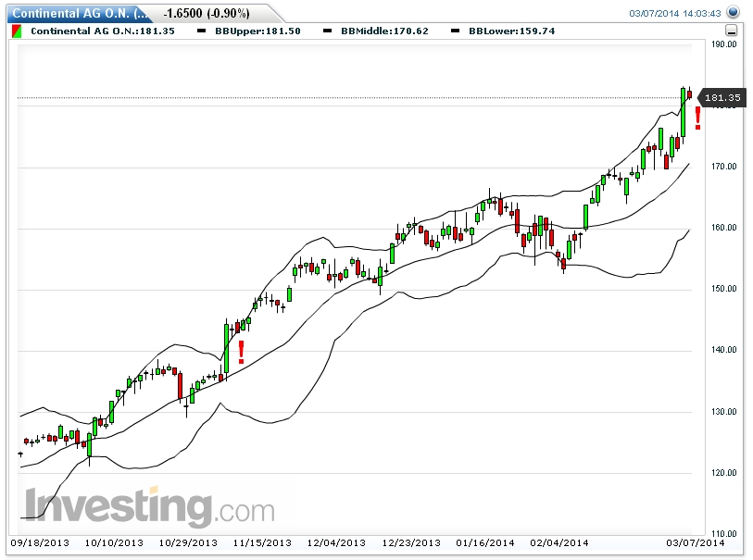Click the BBMiddle:170.62 legend text
The image size is (753, 560).
coord(384,31)
